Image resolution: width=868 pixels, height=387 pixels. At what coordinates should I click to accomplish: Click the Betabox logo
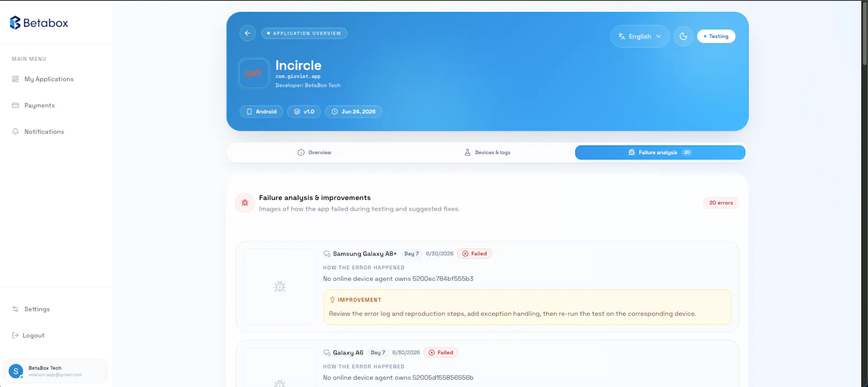coord(39,23)
